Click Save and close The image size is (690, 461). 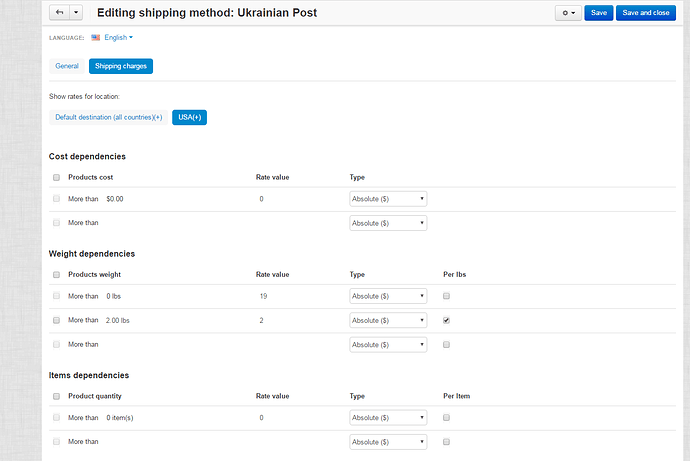coord(646,13)
